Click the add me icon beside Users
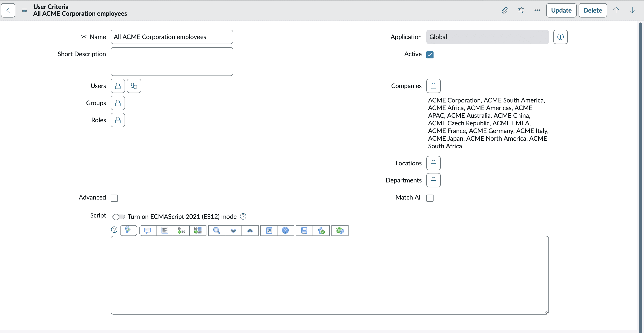 (134, 86)
